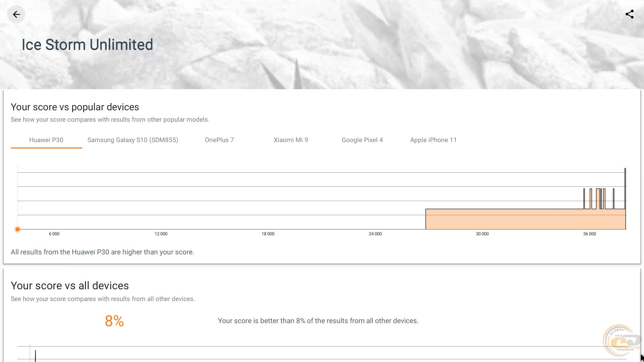Select the Huawei P30 tab
This screenshot has width=644, height=362.
[46, 140]
